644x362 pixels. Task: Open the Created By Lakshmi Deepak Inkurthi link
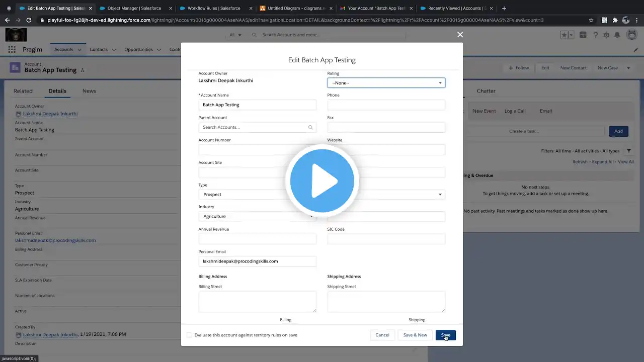[x=50, y=334]
